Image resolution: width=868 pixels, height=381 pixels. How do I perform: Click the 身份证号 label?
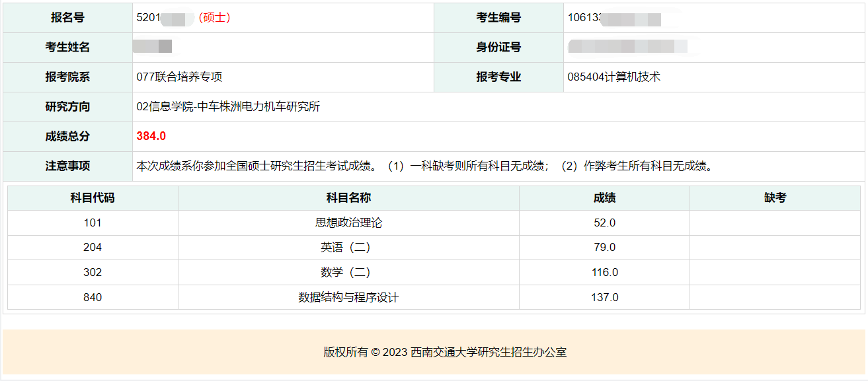tap(498, 48)
